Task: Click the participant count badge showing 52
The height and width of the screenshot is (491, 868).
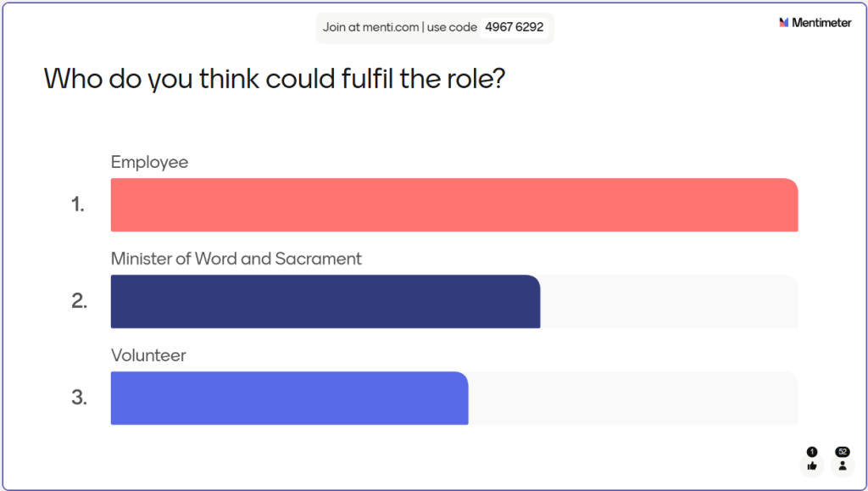Action: (842, 452)
